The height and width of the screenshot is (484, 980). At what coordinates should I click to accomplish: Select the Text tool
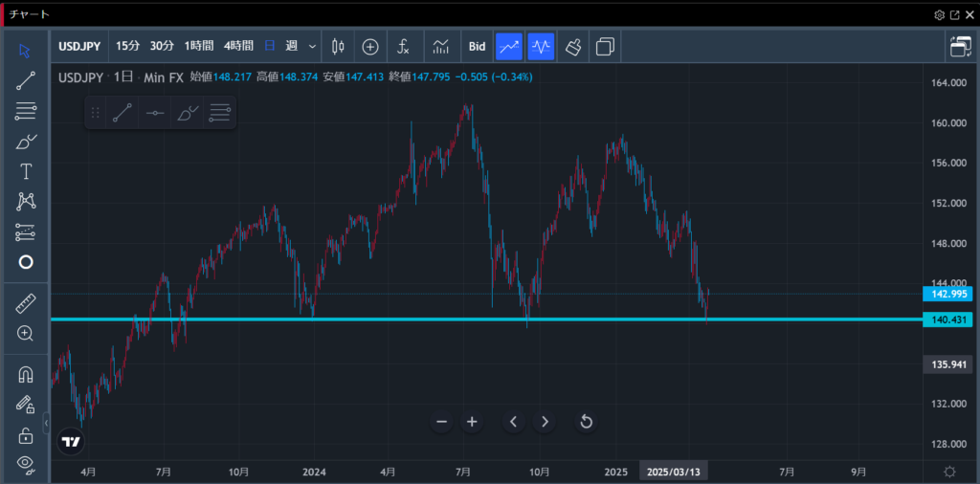(25, 172)
